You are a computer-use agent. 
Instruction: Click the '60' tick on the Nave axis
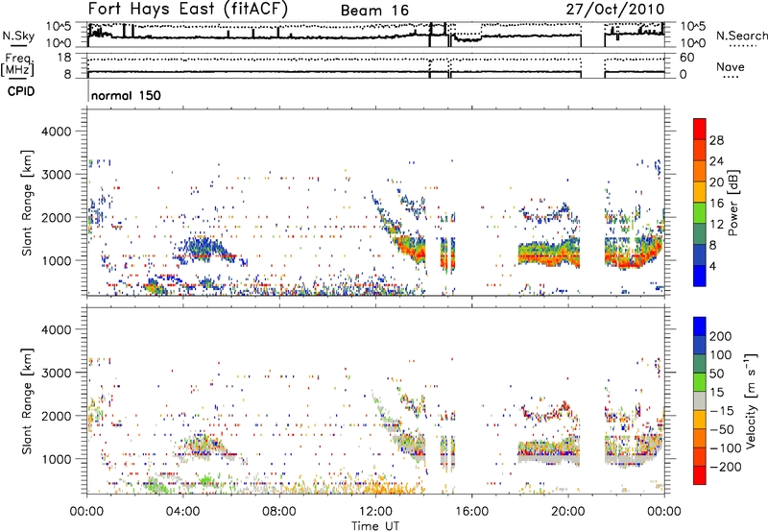tap(686, 58)
